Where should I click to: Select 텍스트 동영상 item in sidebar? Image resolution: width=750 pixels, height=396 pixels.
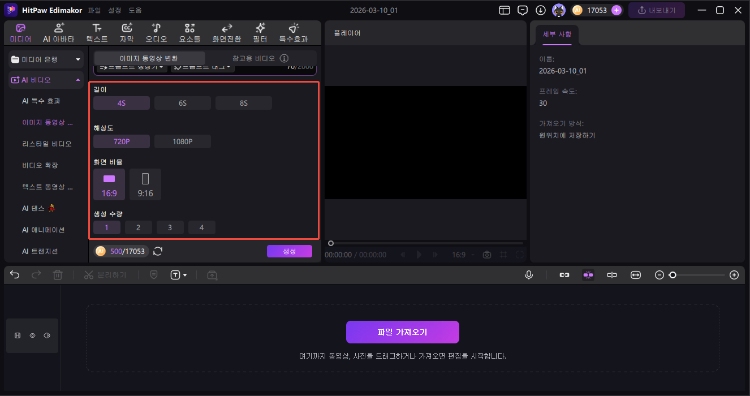(47, 187)
